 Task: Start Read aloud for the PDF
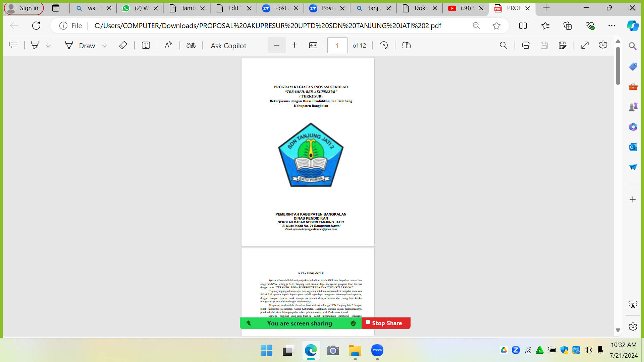pyautogui.click(x=168, y=45)
